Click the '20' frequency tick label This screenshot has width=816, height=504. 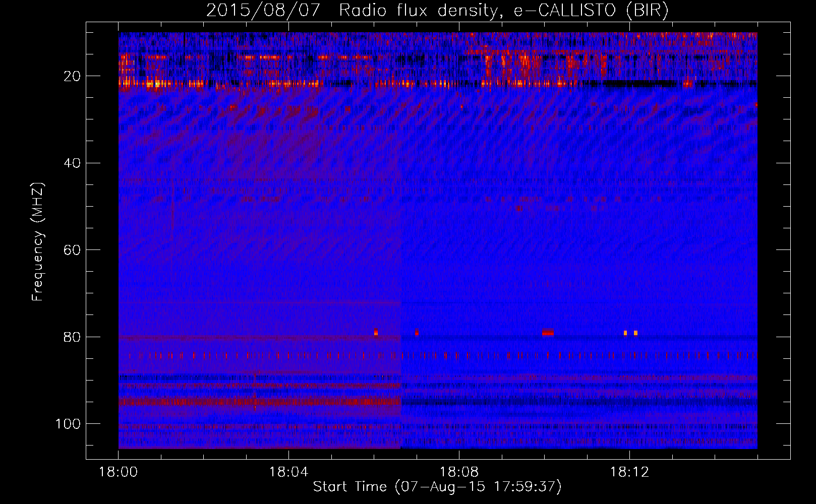[x=73, y=76]
